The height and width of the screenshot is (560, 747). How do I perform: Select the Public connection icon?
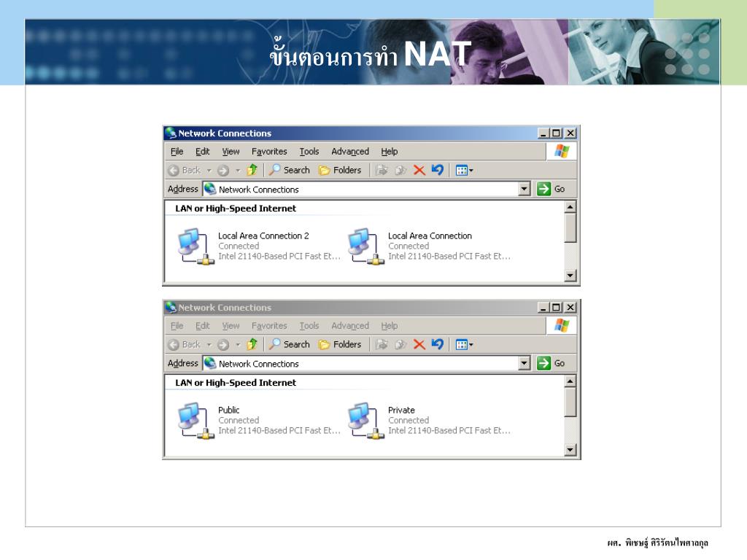(196, 421)
